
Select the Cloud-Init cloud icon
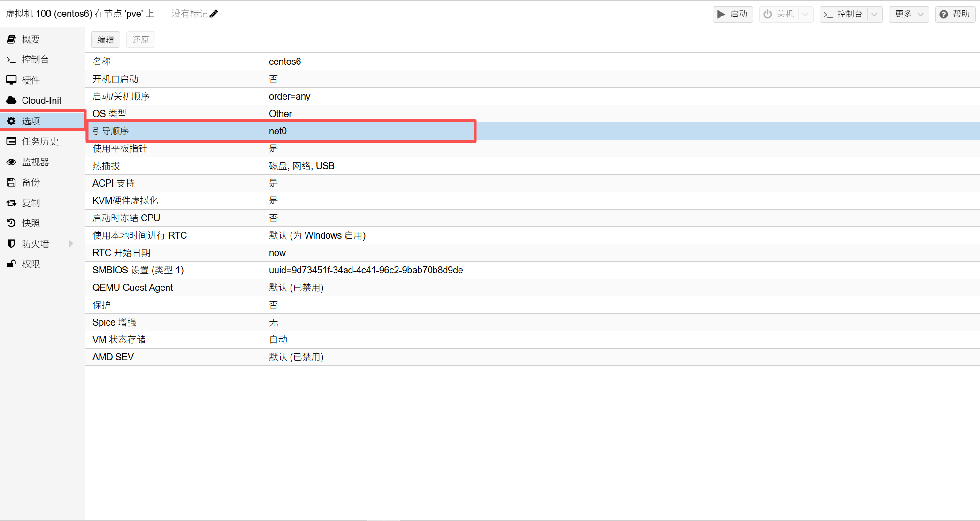pos(12,101)
